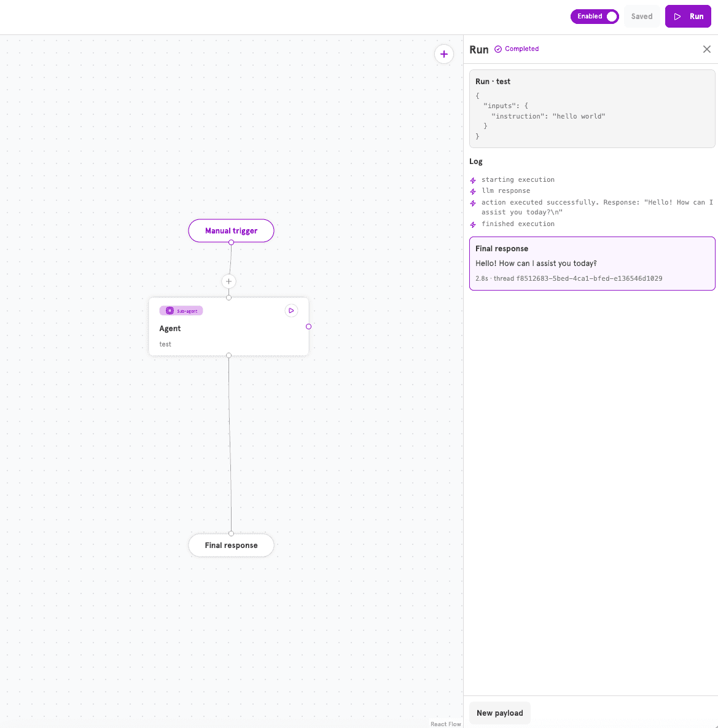The width and height of the screenshot is (718, 728).
Task: Click the lightning icon beside 'finished execution'
Action: tap(473, 225)
